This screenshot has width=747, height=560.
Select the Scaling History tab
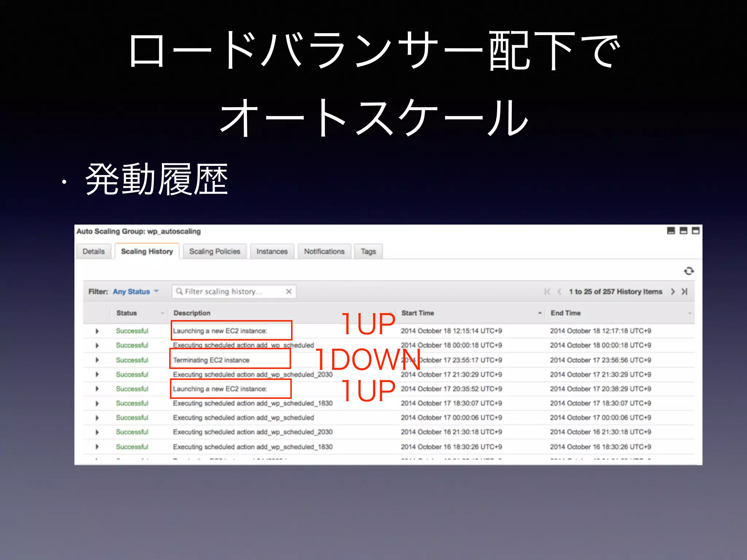(147, 251)
